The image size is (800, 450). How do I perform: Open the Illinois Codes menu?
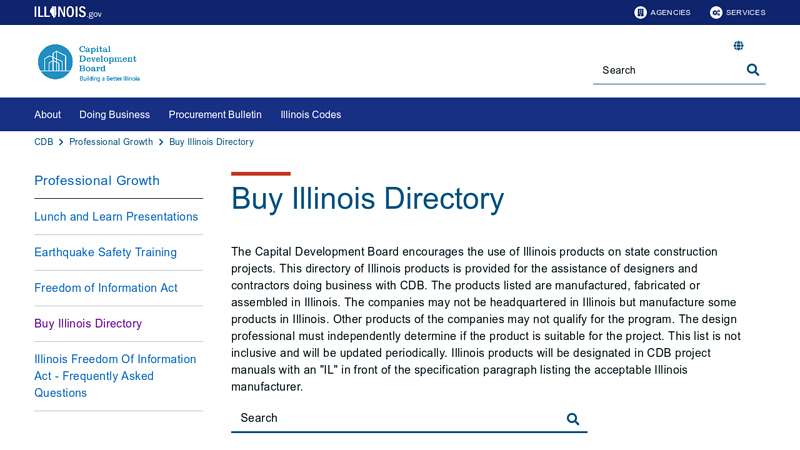310,115
